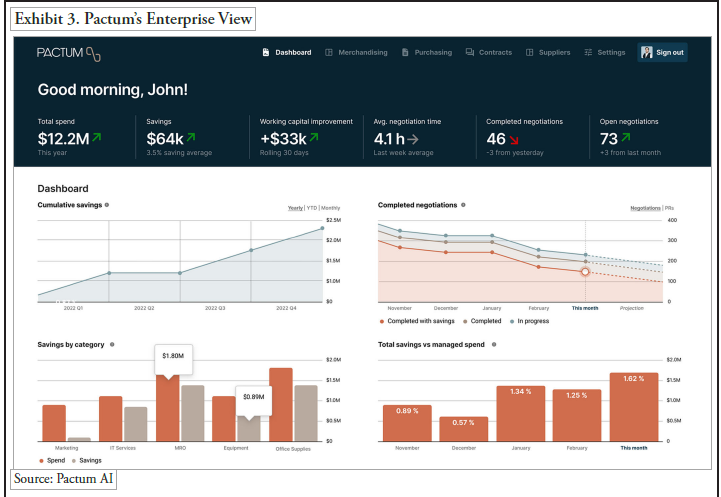Click Office Supplies savings bar
This screenshot has width=721, height=497.
(x=306, y=414)
